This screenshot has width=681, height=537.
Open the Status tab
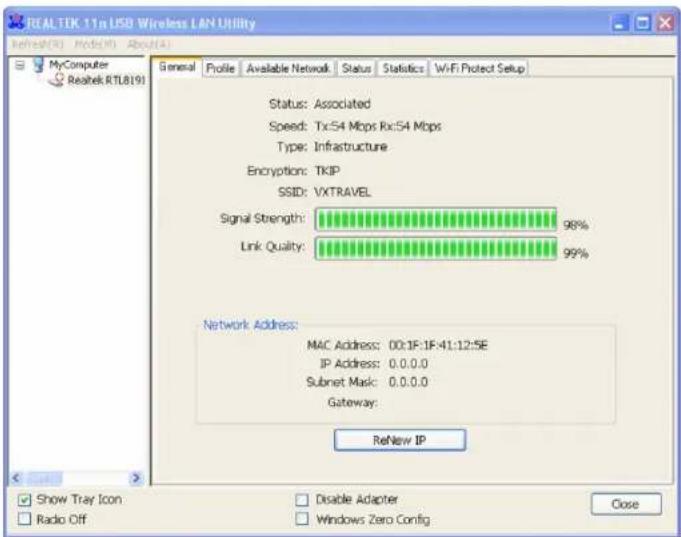tap(356, 68)
